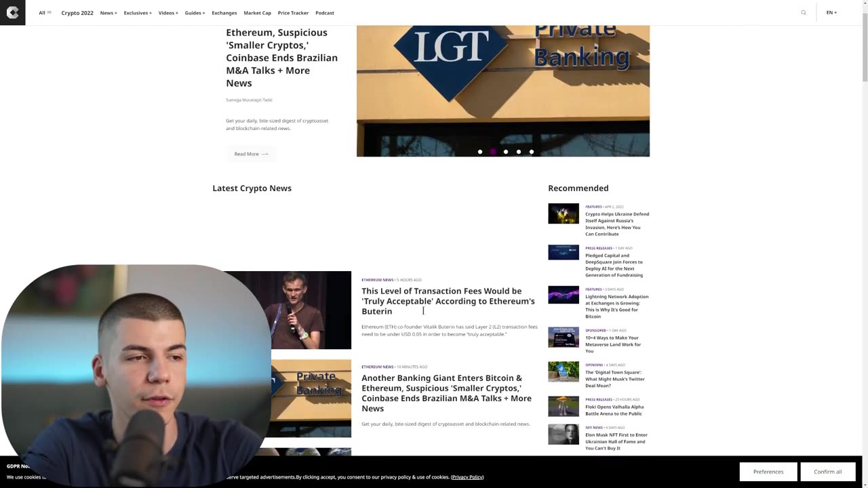Go to the Exchanges page
Image resolution: width=868 pixels, height=488 pixels.
224,12
